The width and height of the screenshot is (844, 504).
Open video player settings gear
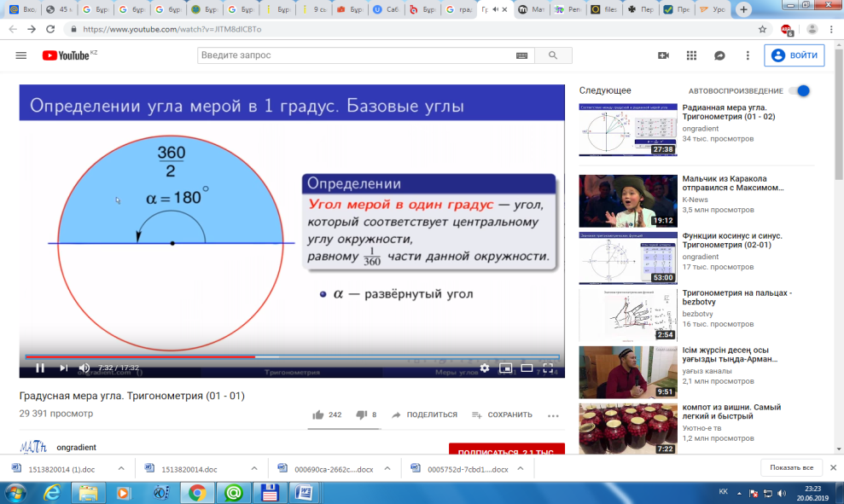click(x=485, y=368)
